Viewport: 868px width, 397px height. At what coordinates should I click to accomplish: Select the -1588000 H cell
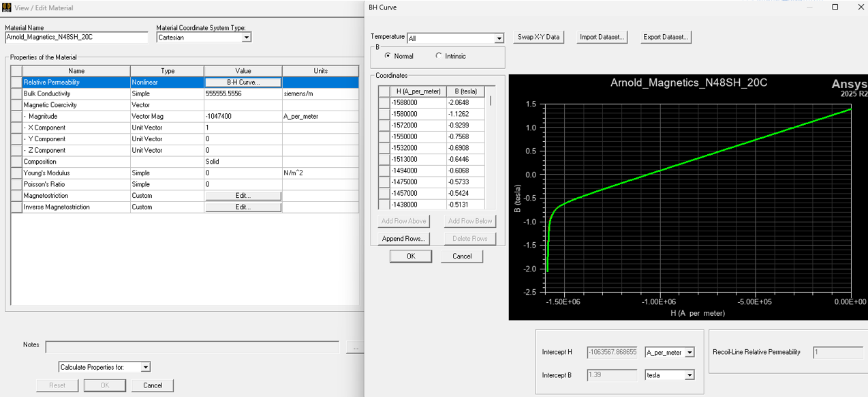click(418, 102)
